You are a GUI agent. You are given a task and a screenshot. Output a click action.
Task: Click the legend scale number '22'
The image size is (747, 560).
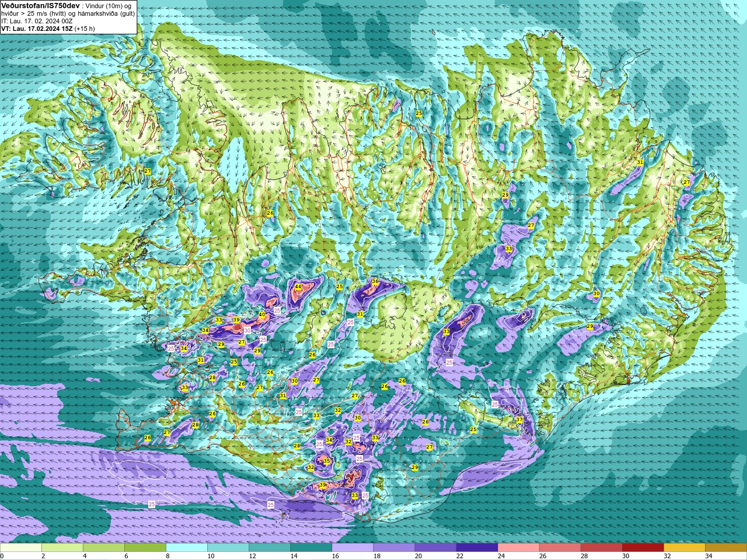click(x=459, y=556)
